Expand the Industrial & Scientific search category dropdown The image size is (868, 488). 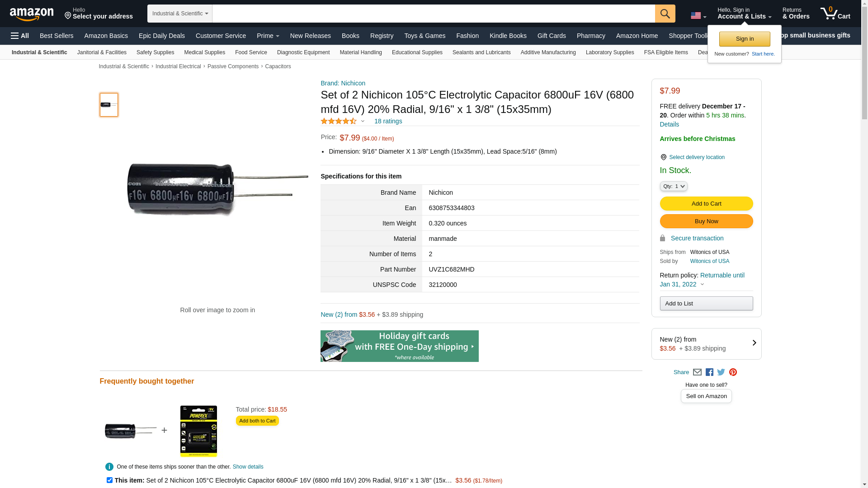(x=180, y=14)
